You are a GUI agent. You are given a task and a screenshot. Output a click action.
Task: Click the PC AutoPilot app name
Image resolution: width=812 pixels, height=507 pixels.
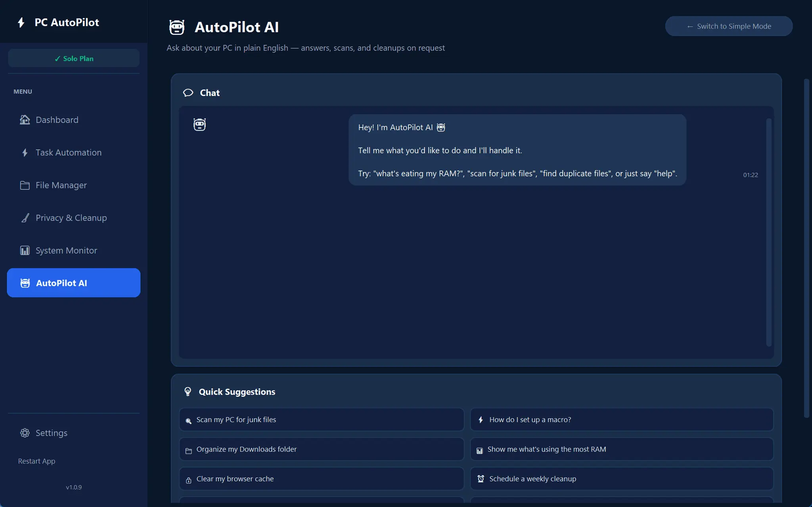tap(67, 23)
